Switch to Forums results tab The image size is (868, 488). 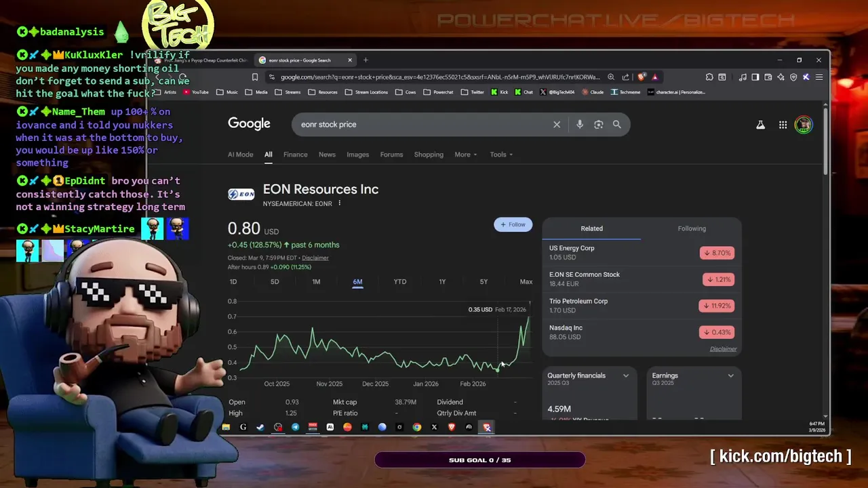coord(391,155)
